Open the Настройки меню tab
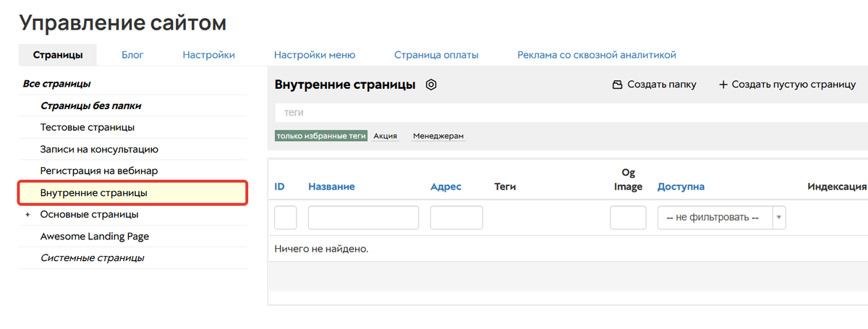Image resolution: width=868 pixels, height=329 pixels. point(315,55)
